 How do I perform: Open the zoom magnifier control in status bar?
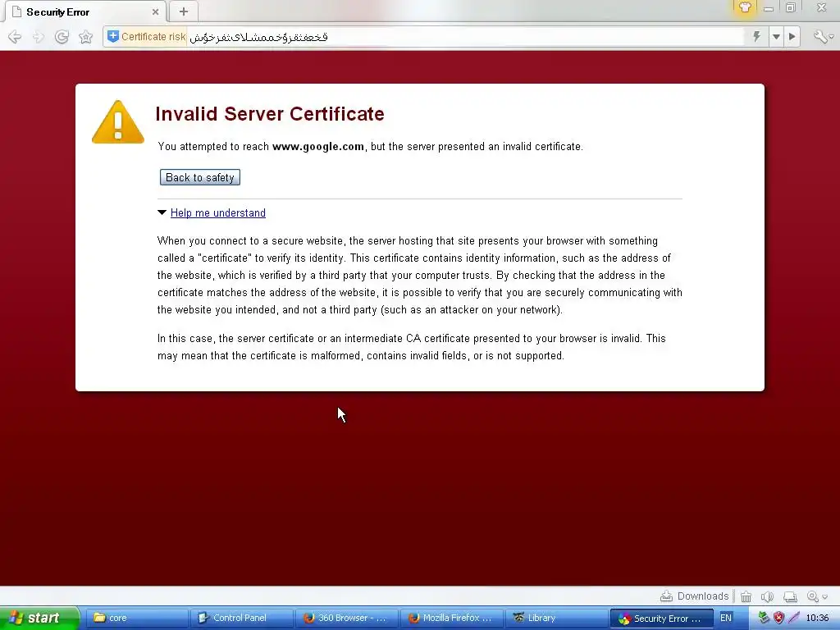coord(817,596)
